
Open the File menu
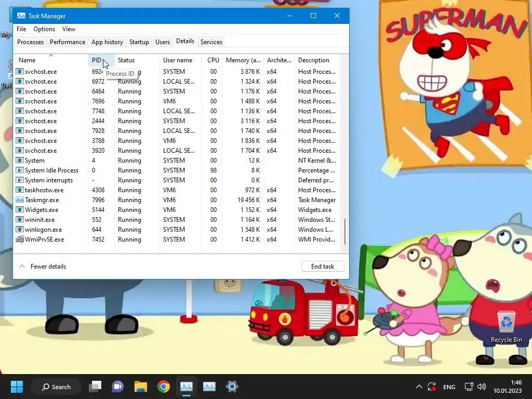pyautogui.click(x=21, y=29)
